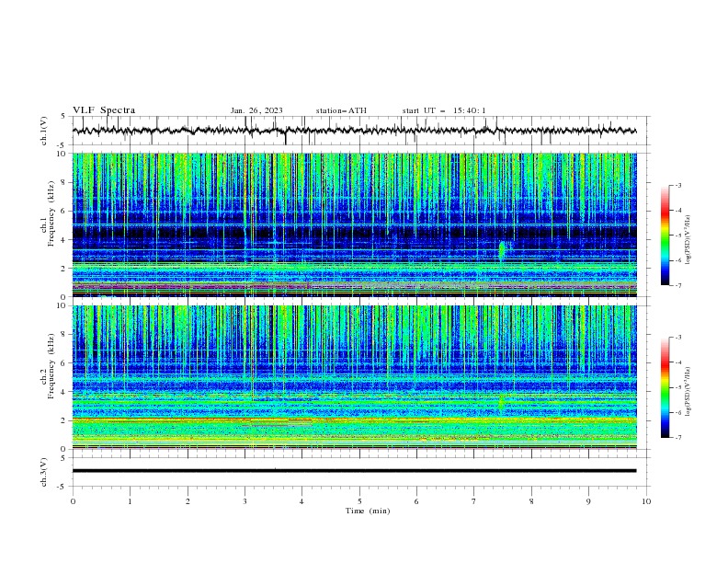This screenshot has width=728, height=563.
Task: Click the 'start UT = 15:40:1' label
Action: [x=444, y=110]
